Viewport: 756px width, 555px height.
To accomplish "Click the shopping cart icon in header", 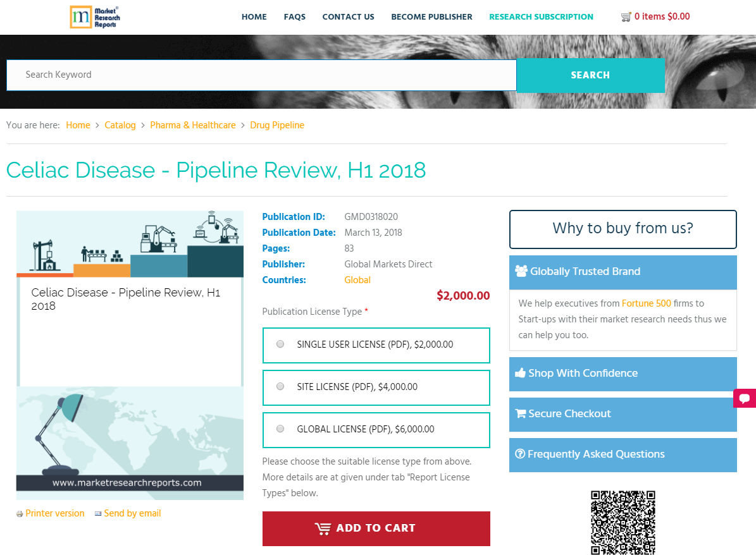I will 626,16.
